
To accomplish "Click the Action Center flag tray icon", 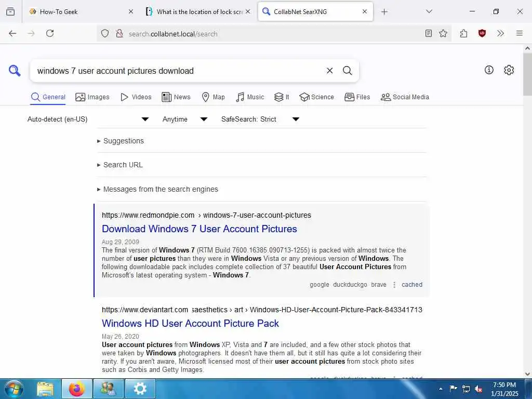I will click(x=453, y=389).
